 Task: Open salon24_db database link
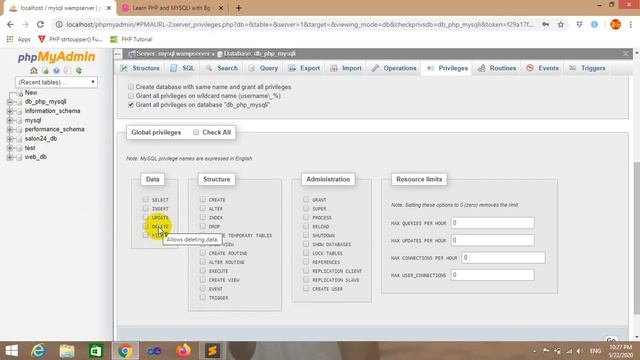pos(41,139)
